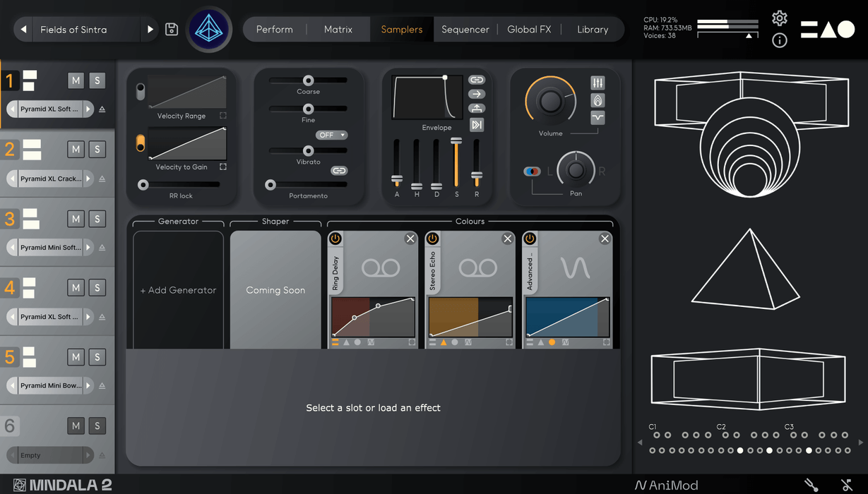Enable the Velocity Range switch
The width and height of the screenshot is (868, 494).
pos(141,91)
